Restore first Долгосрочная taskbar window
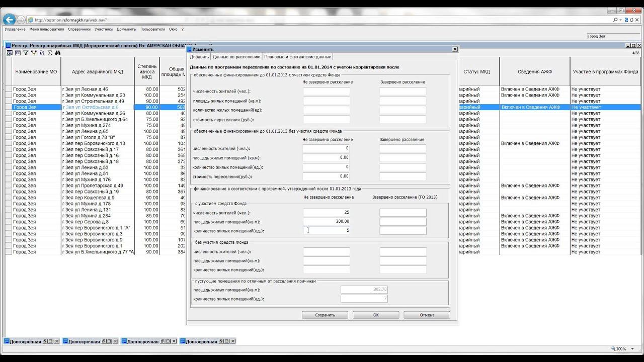 click(x=45, y=341)
